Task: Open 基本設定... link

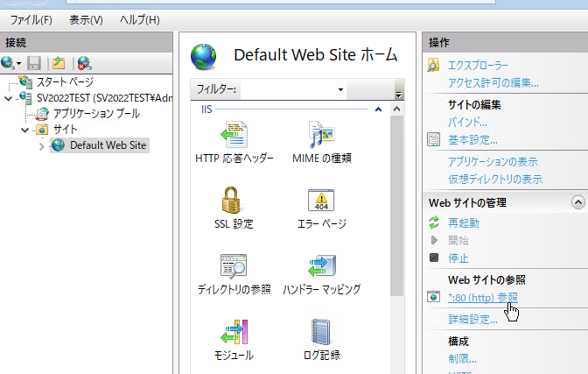Action: tap(472, 139)
